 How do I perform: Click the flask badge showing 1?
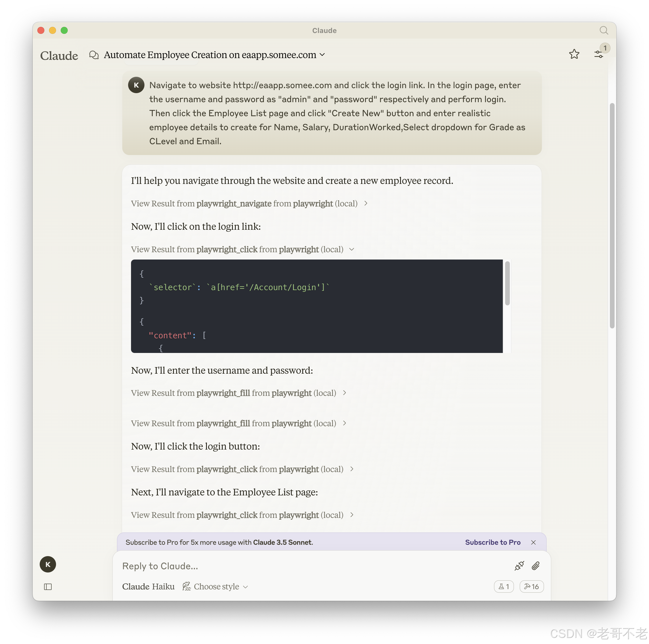click(x=504, y=586)
